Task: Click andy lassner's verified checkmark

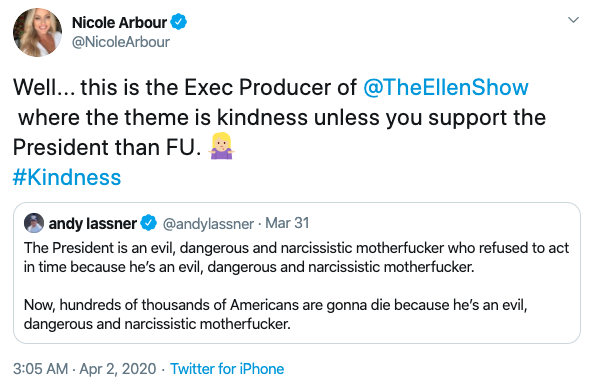Action: (x=148, y=223)
